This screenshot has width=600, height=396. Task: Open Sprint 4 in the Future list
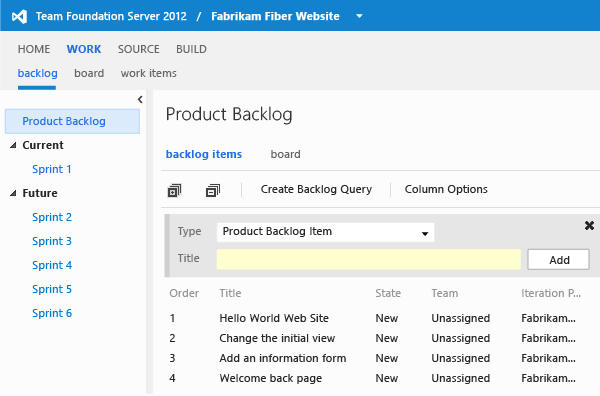pyautogui.click(x=52, y=265)
